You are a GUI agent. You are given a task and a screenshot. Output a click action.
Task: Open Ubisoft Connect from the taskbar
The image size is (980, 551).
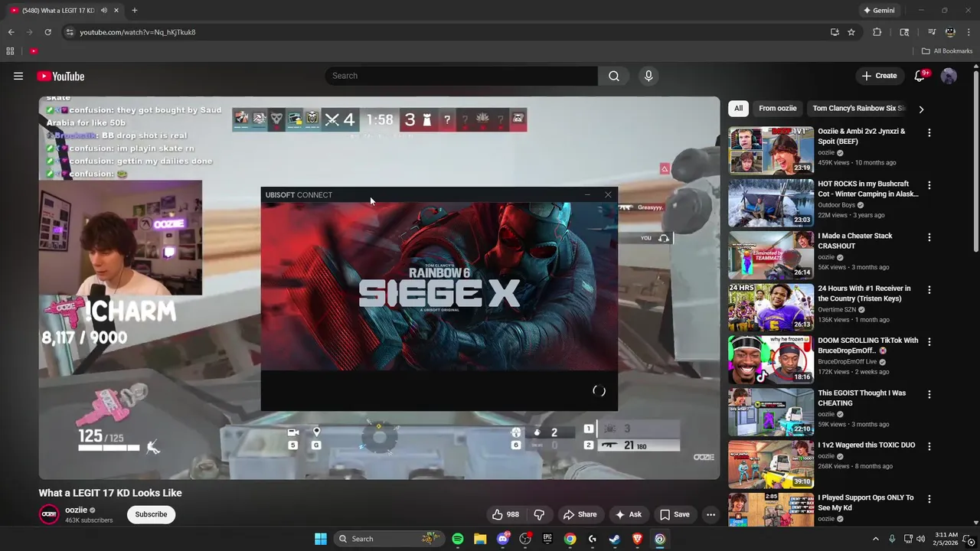coord(660,539)
